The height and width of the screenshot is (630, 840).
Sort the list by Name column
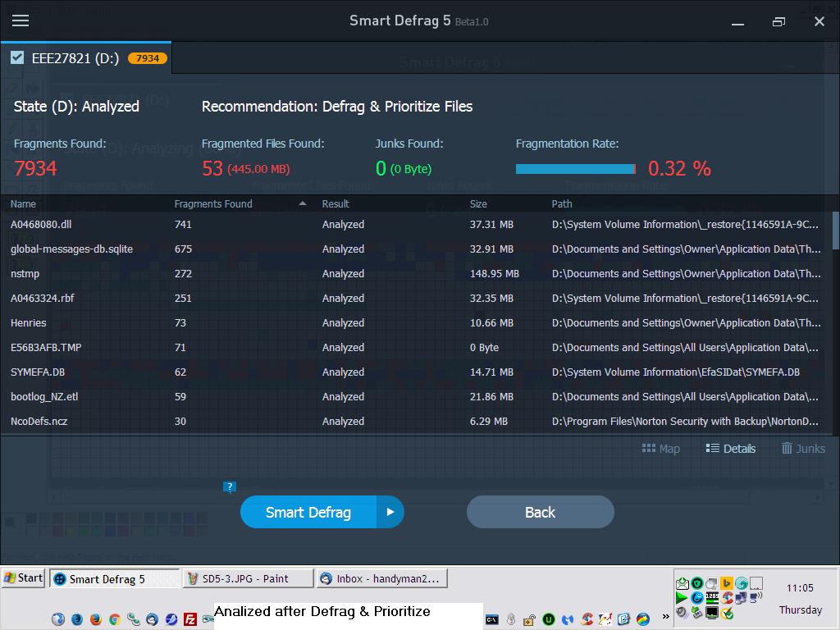23,204
